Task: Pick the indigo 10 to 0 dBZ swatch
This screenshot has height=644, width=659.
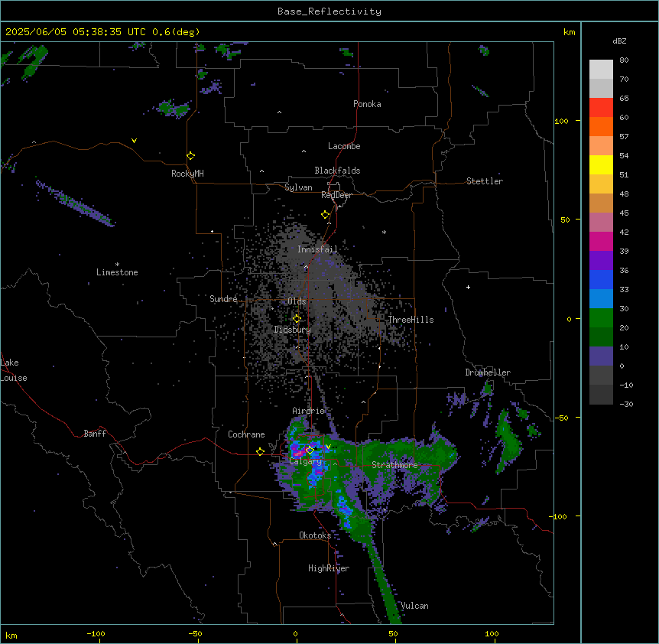Action: [601, 356]
